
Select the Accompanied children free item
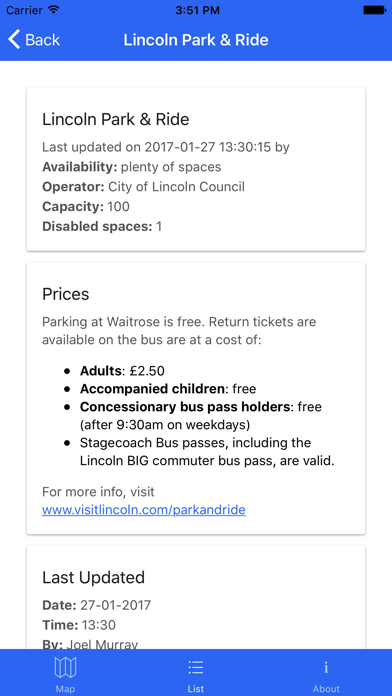tap(168, 389)
